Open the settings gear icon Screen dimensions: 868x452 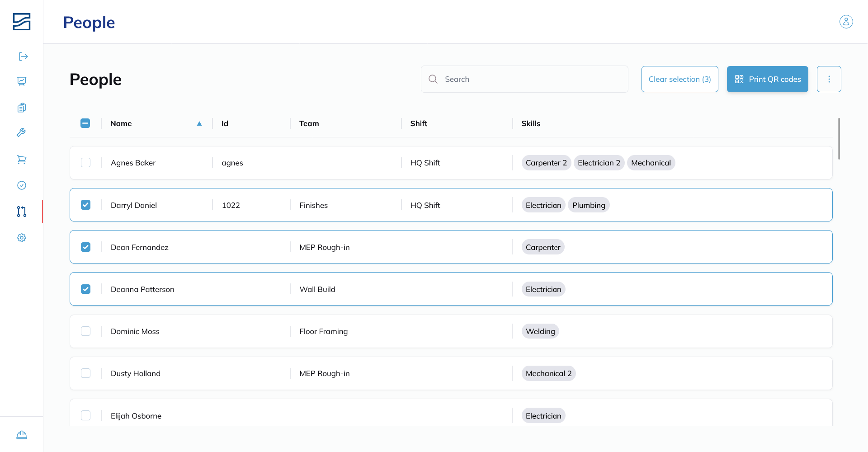[22, 238]
